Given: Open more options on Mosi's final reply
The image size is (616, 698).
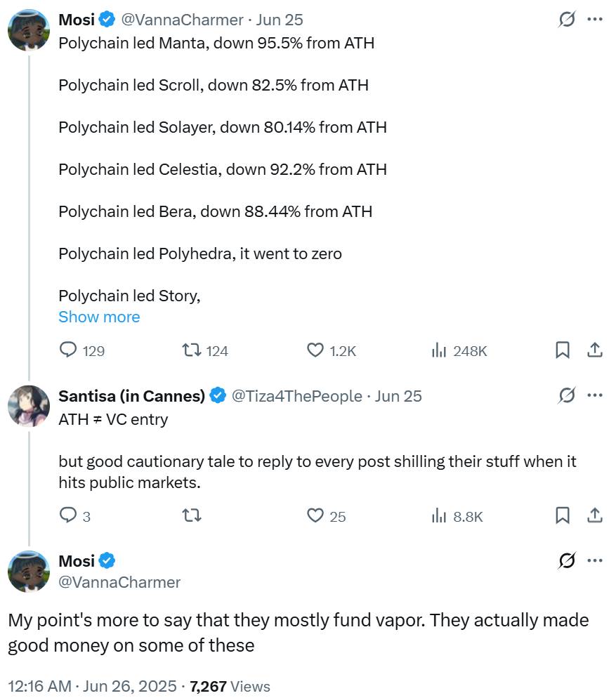Looking at the screenshot, I should tap(595, 560).
